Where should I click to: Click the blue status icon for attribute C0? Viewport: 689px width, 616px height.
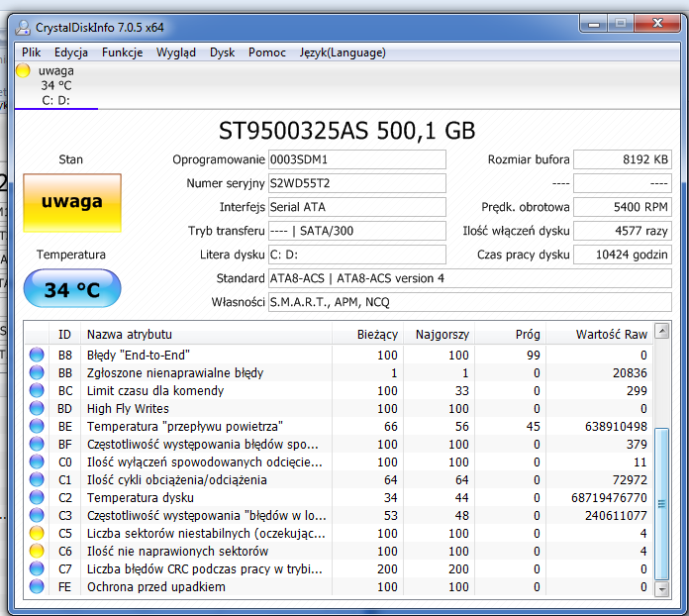(37, 462)
